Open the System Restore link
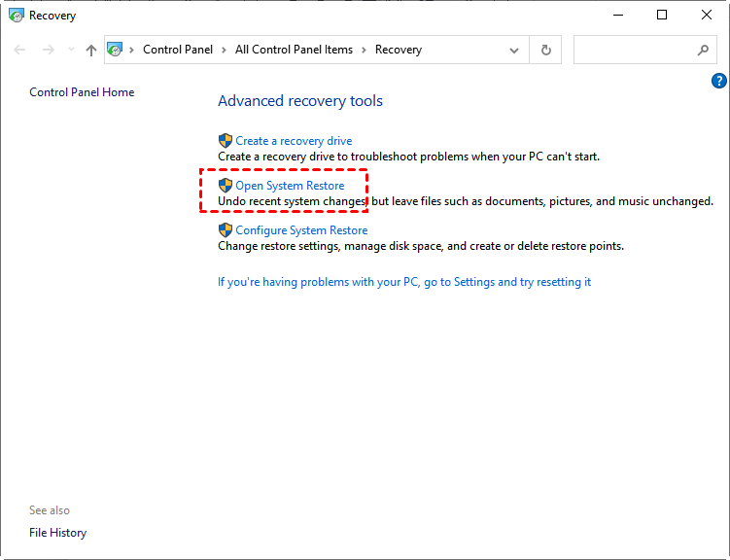 [290, 186]
